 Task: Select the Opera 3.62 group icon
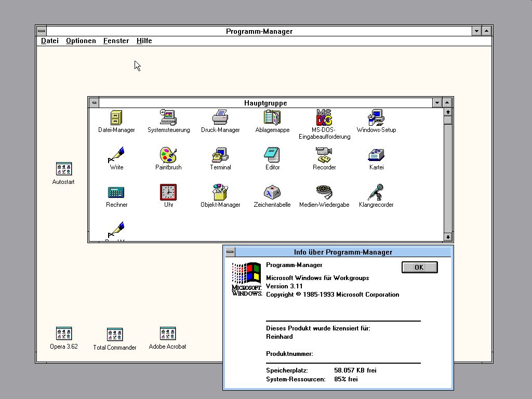(64, 334)
